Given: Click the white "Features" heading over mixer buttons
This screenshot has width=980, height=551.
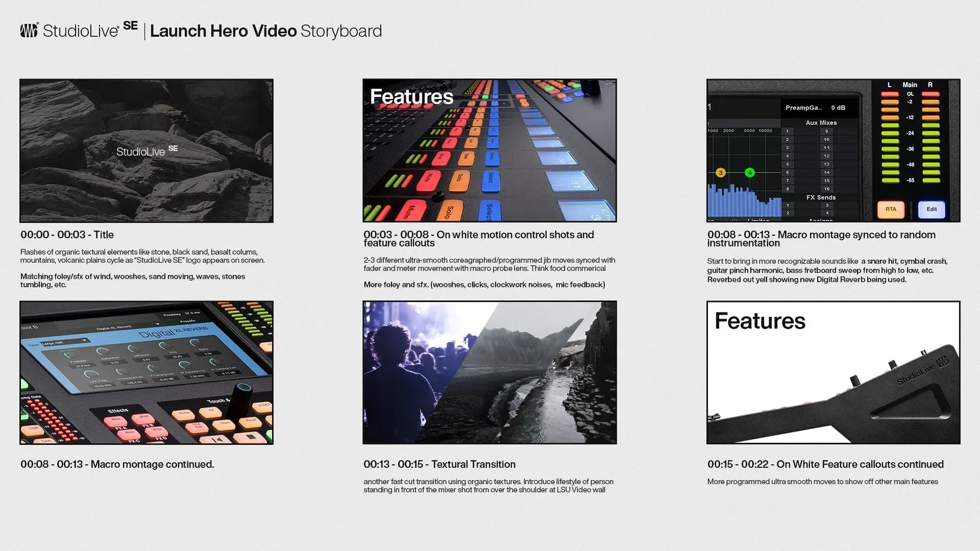Looking at the screenshot, I should pyautogui.click(x=412, y=97).
